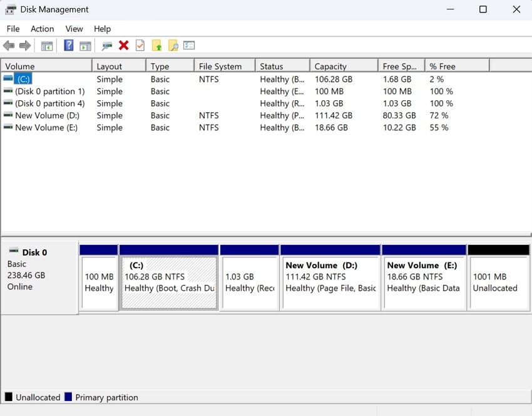Click the Properties checkmark page icon

point(140,45)
